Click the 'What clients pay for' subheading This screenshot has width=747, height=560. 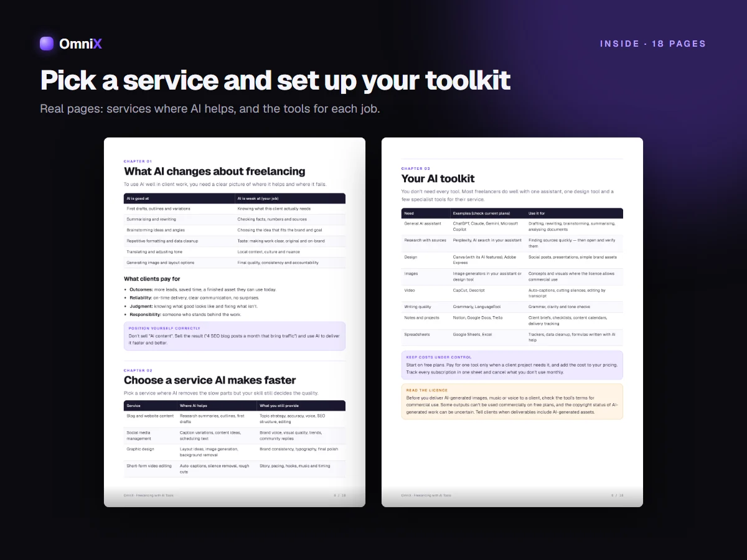pos(152,279)
